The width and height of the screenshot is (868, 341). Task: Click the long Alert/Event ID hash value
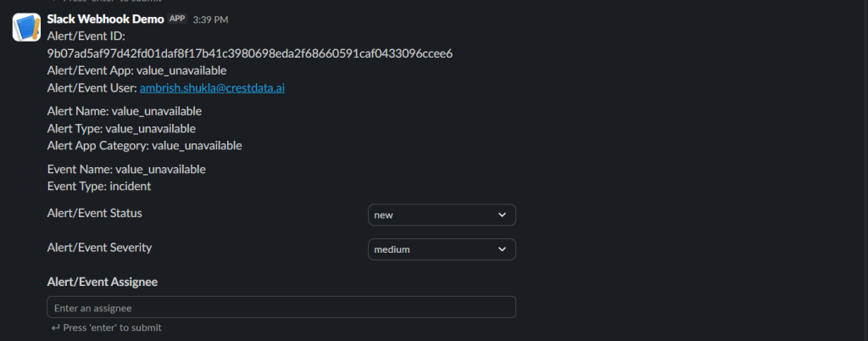[x=250, y=53]
